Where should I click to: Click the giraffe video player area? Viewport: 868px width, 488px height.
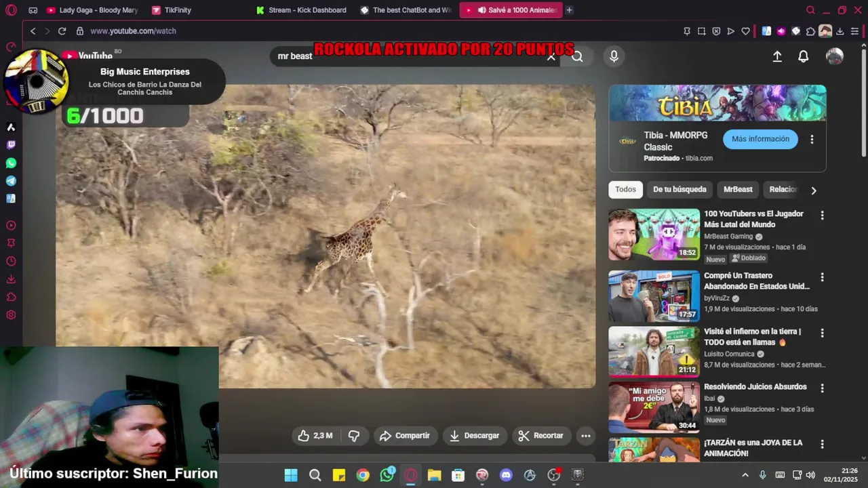pyautogui.click(x=325, y=237)
